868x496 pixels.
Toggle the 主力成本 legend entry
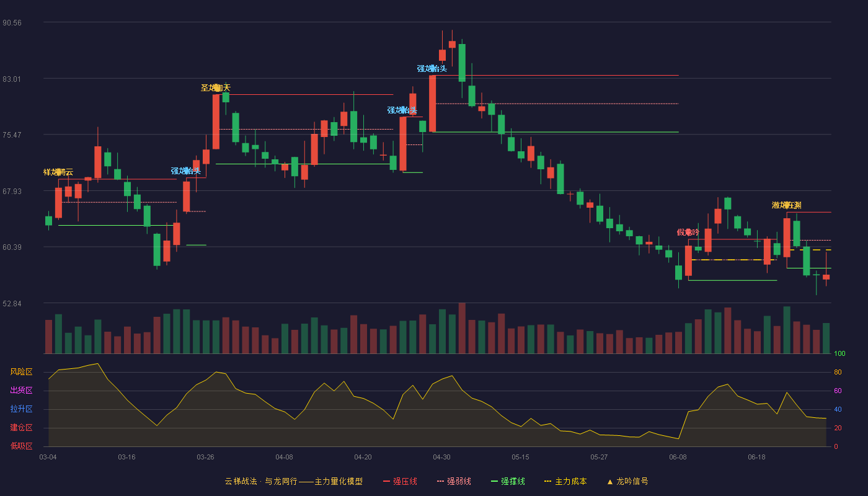click(x=565, y=481)
